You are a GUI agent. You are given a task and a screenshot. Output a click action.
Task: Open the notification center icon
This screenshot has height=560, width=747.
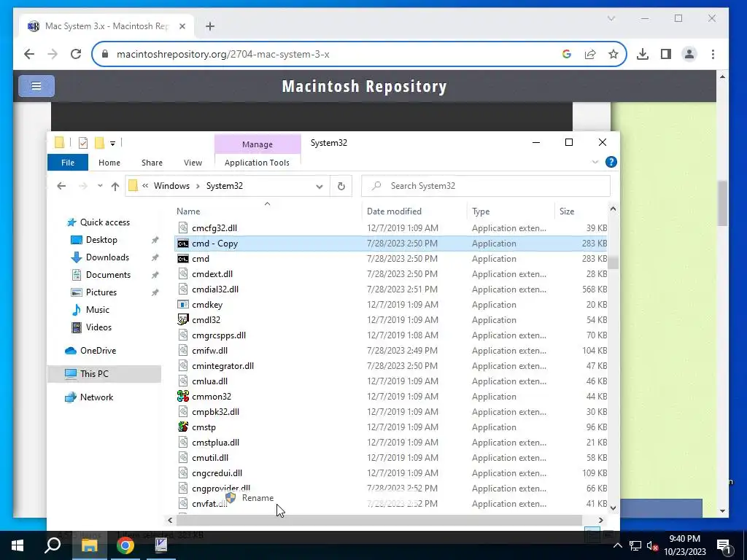tap(724, 545)
